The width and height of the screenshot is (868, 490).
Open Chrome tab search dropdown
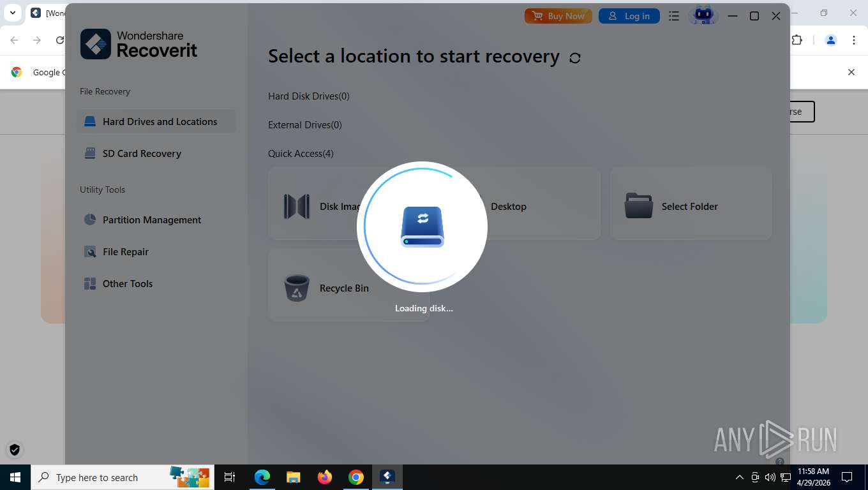coord(12,13)
